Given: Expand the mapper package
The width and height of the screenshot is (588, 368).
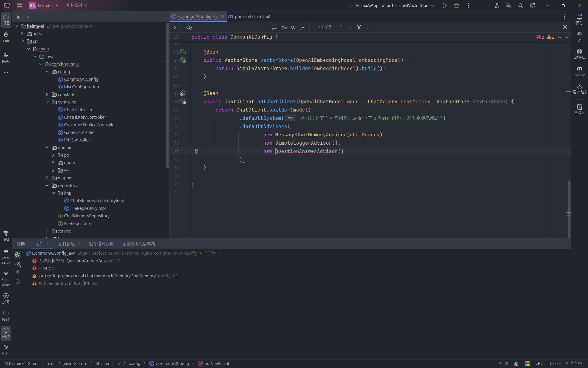Looking at the screenshot, I should pyautogui.click(x=47, y=178).
